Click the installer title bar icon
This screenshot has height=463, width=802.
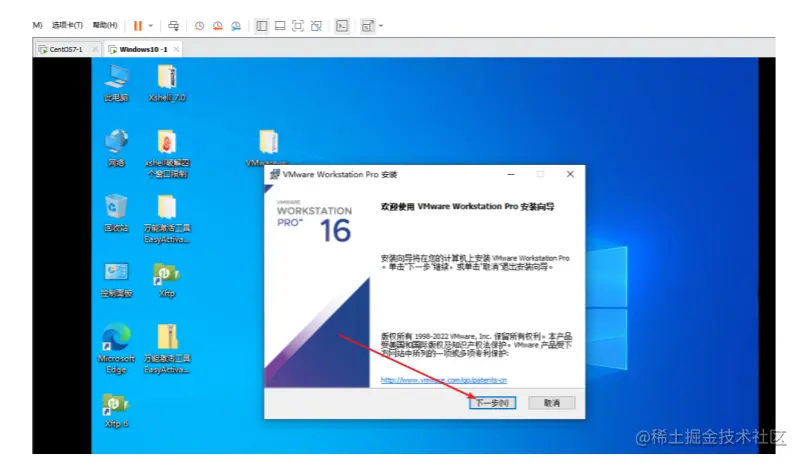[275, 174]
